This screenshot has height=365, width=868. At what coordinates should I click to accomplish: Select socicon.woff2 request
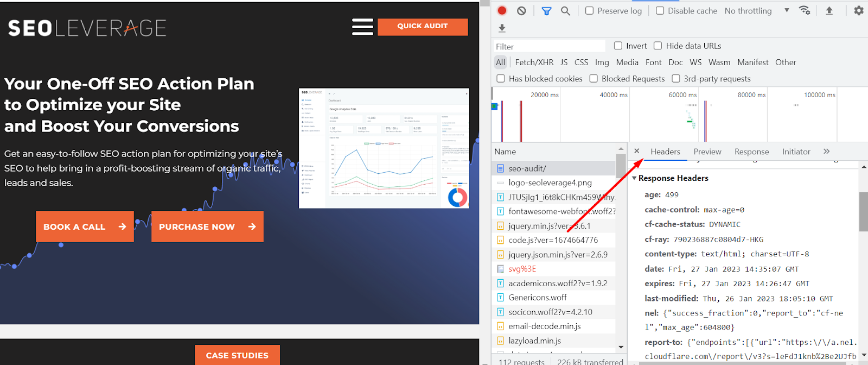tap(554, 312)
